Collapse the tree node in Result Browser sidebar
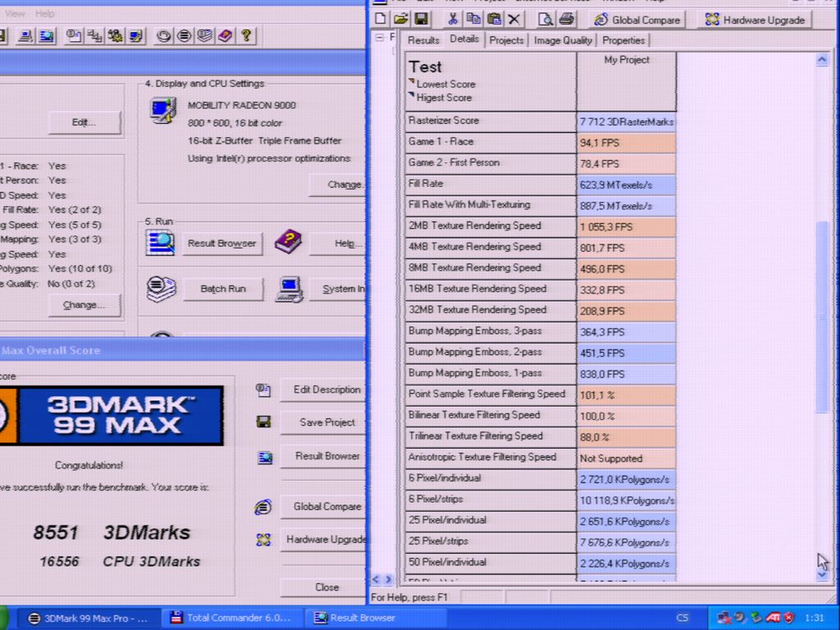Image resolution: width=840 pixels, height=630 pixels. 380,38
